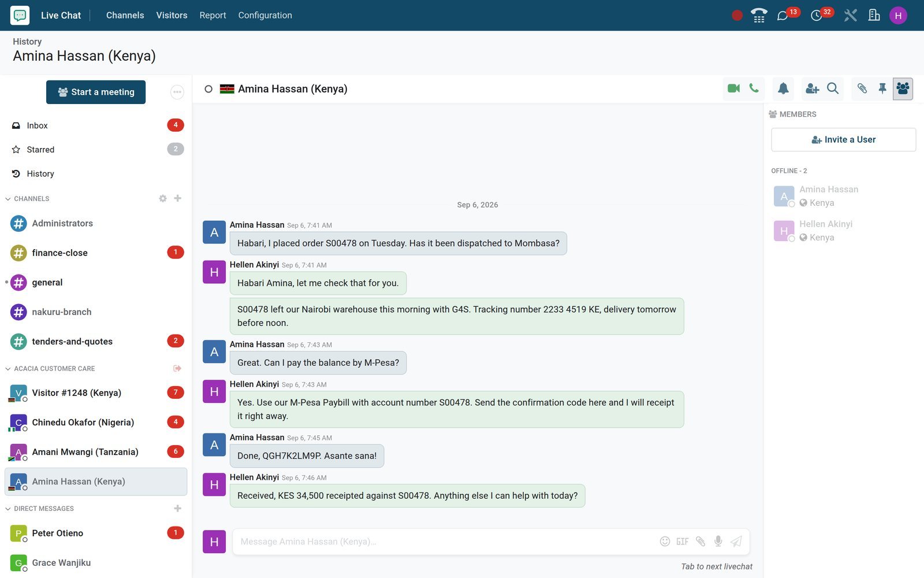This screenshot has width=924, height=578.
Task: Click Invite a User button
Action: [843, 139]
